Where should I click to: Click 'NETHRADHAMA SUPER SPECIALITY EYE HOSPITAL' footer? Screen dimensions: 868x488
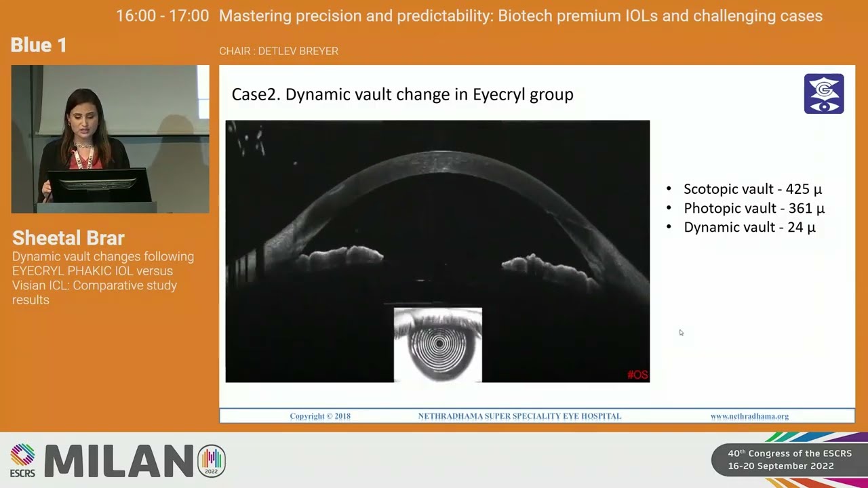click(x=519, y=416)
